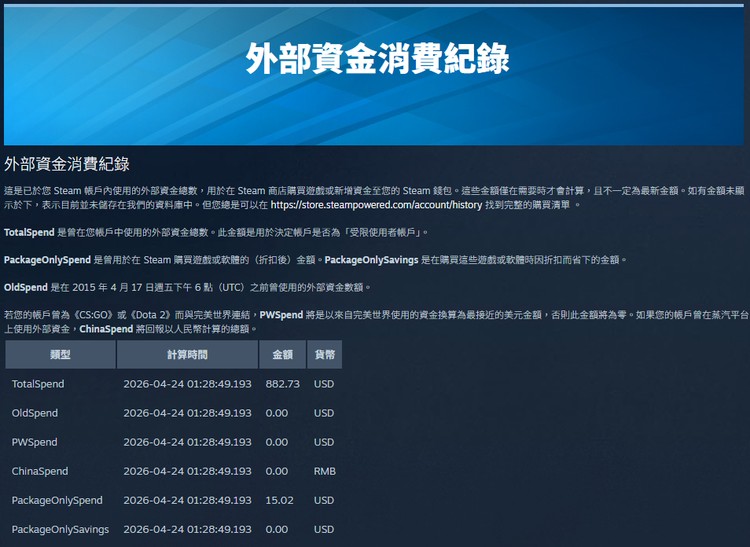Click bold PackageOnlySavings term in the description paragraph
The width and height of the screenshot is (750, 547).
pyautogui.click(x=372, y=260)
